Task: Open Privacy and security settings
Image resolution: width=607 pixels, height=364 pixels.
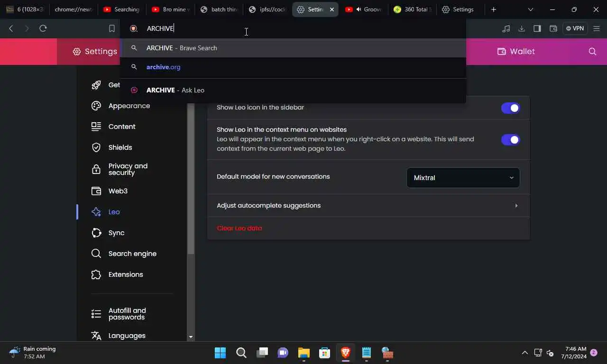Action: pos(128,169)
